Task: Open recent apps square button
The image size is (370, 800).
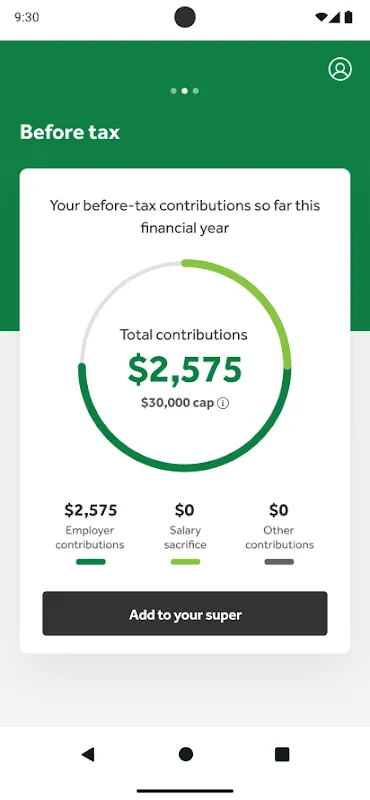Action: [282, 754]
